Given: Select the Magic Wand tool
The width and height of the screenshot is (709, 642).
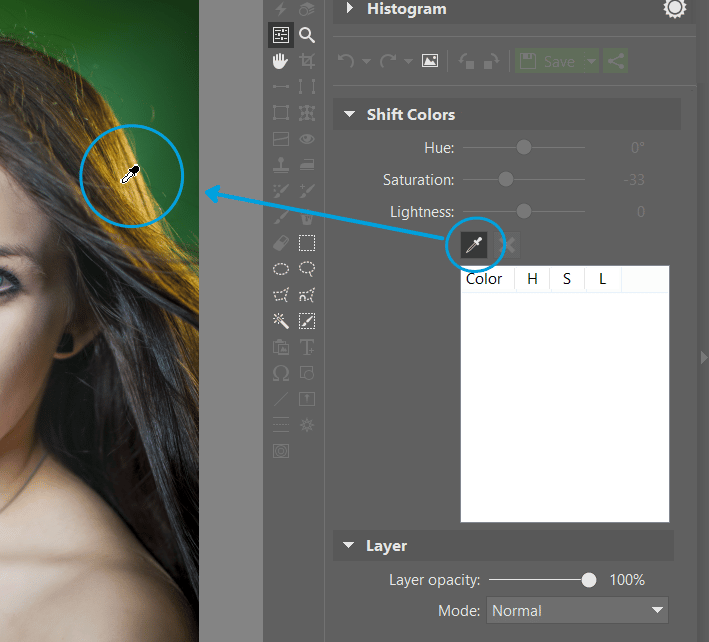Looking at the screenshot, I should [x=281, y=321].
